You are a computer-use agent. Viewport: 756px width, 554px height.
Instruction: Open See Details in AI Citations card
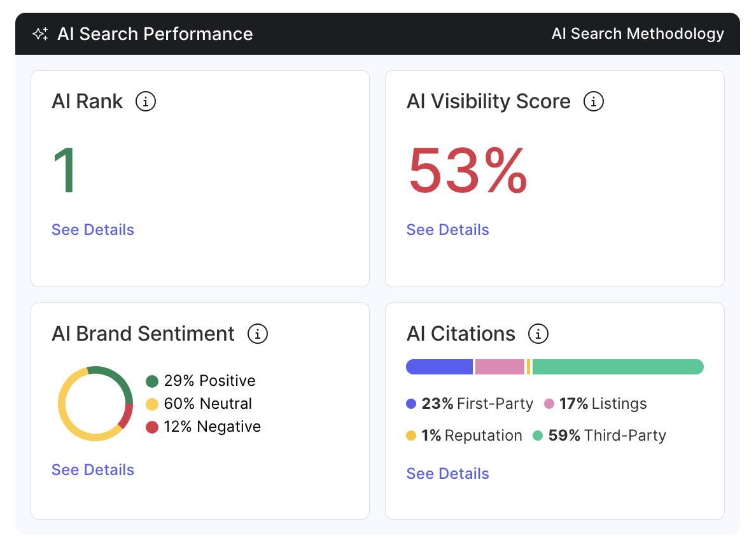tap(447, 474)
